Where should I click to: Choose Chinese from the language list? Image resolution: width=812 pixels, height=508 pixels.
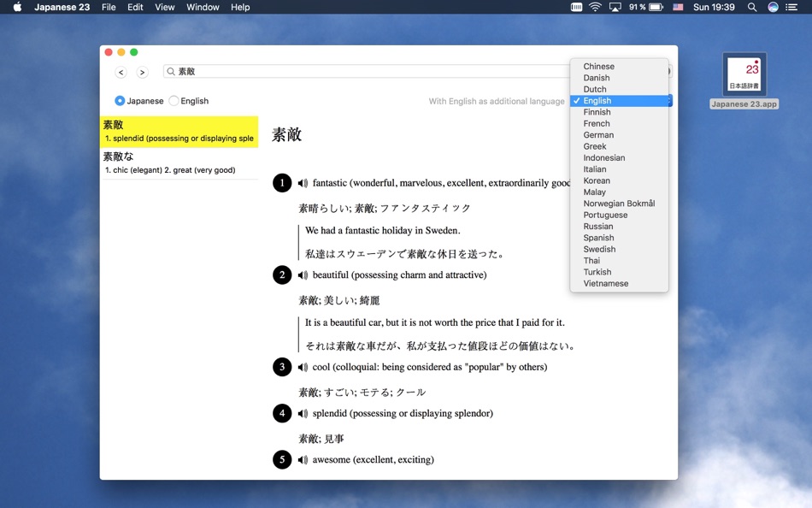tap(620, 67)
